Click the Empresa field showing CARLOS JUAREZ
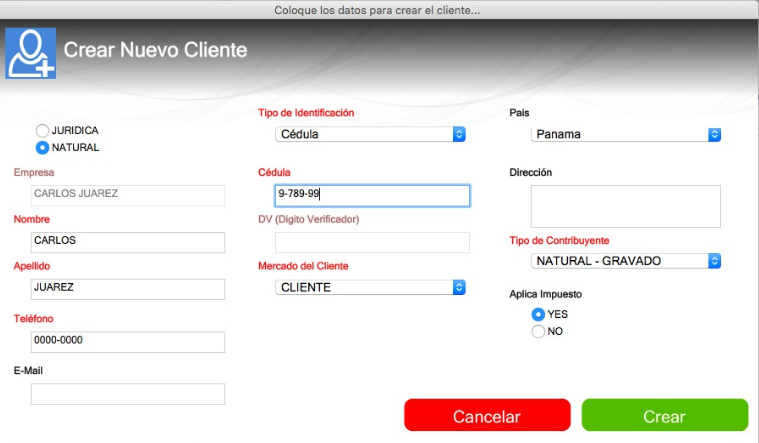This screenshot has width=759, height=443. (x=128, y=196)
